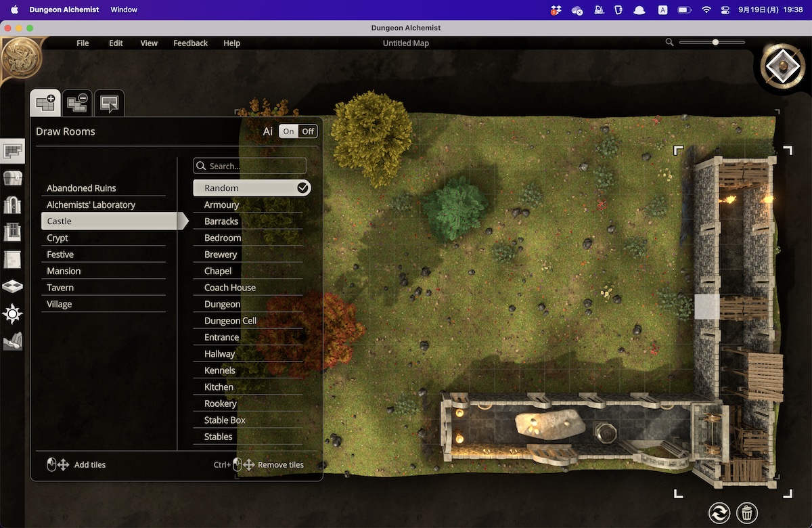Select the add rooms tab icon
Image resolution: width=812 pixels, height=528 pixels.
point(45,103)
